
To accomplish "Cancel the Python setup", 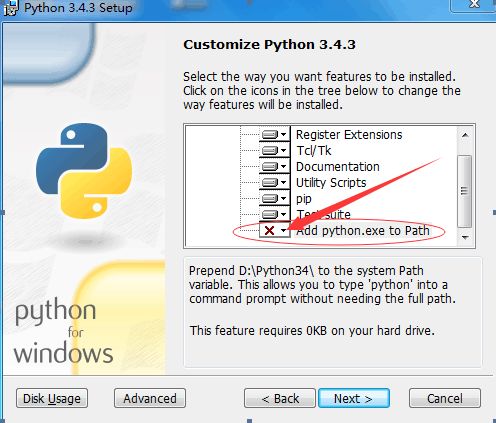I will 445,398.
